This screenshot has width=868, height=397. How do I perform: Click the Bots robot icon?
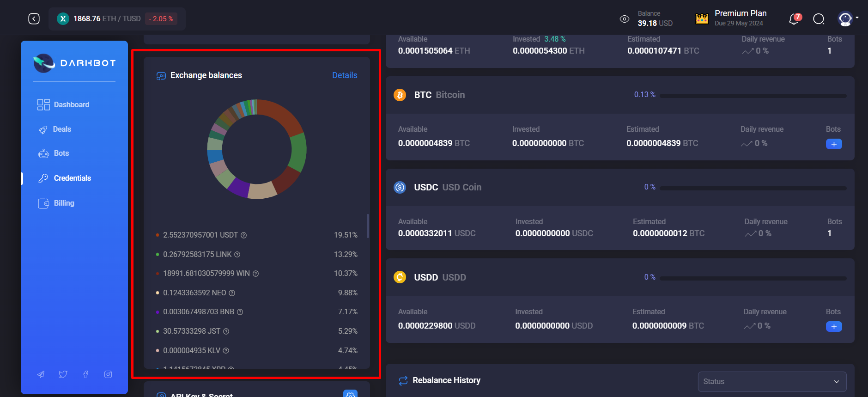(x=43, y=153)
